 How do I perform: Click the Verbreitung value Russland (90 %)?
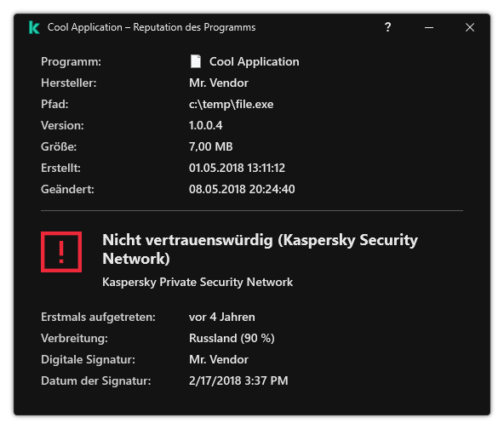click(x=232, y=338)
